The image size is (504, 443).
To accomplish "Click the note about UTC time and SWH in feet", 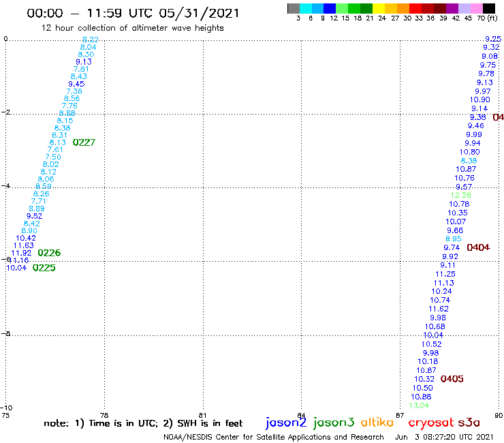I will [143, 423].
